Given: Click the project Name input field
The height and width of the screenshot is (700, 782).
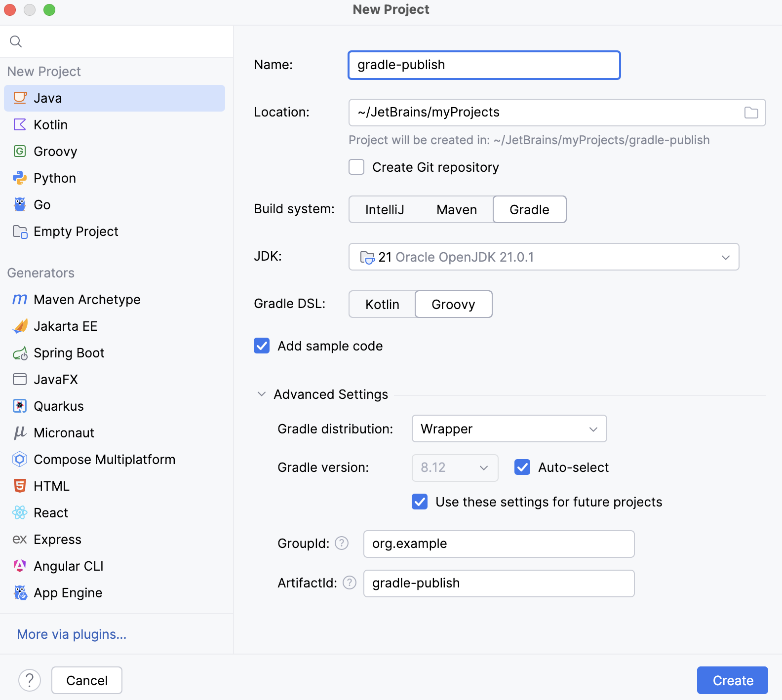Looking at the screenshot, I should (484, 65).
